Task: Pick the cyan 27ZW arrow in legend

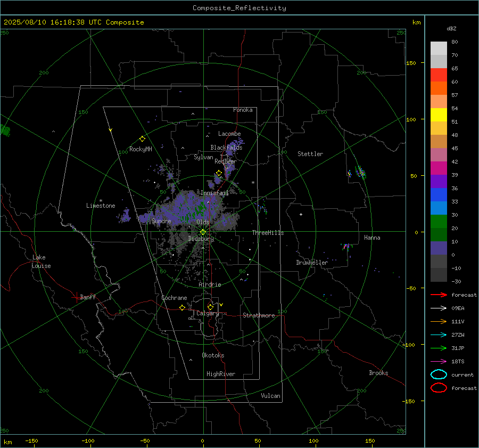Action: [x=439, y=335]
